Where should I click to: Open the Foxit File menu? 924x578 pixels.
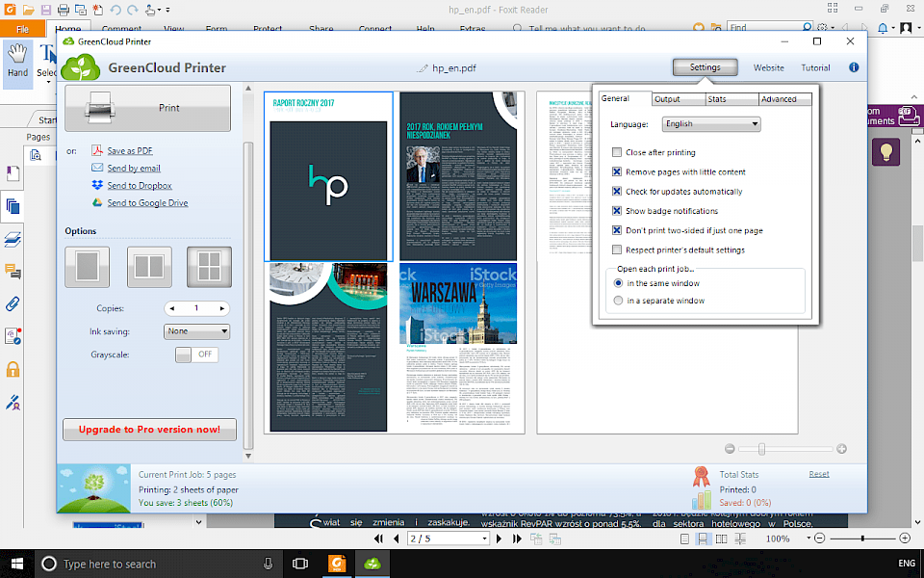[x=22, y=28]
